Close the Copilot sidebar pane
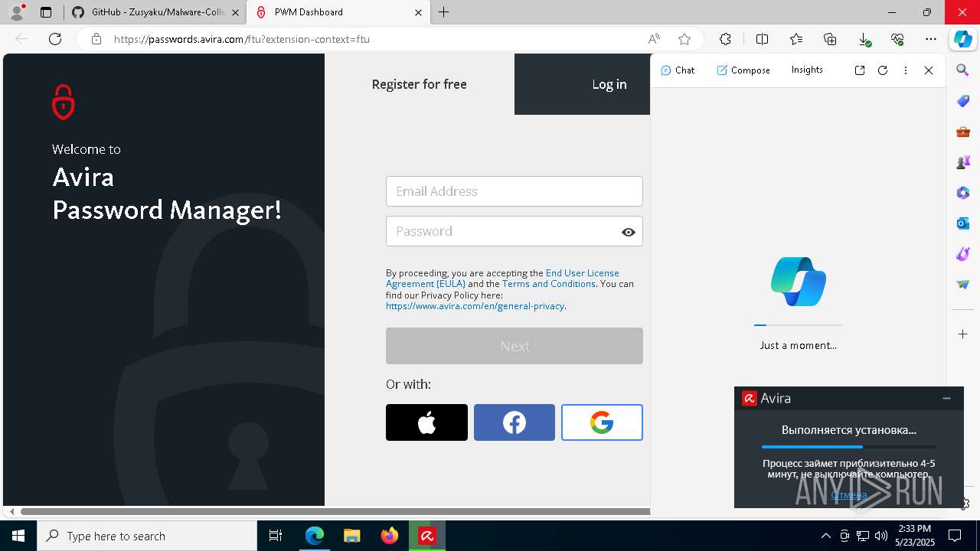The height and width of the screenshot is (551, 980). 929,70
